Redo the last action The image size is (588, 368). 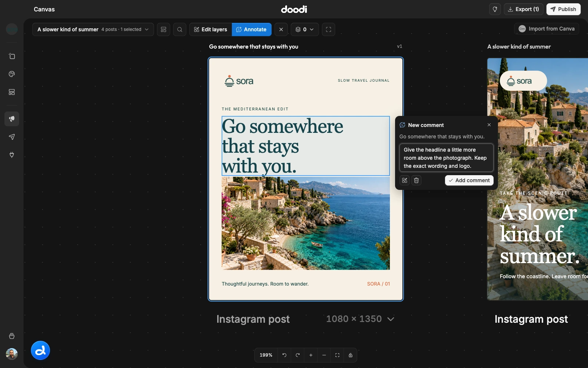[298, 355]
